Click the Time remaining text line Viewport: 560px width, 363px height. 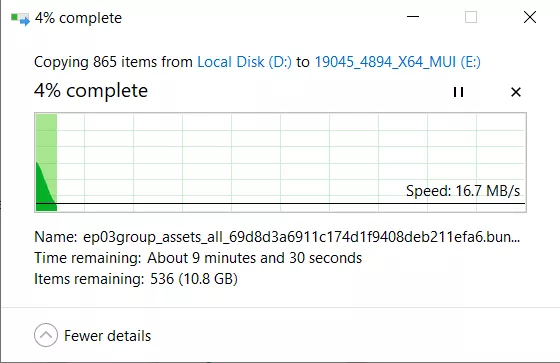[x=198, y=258]
